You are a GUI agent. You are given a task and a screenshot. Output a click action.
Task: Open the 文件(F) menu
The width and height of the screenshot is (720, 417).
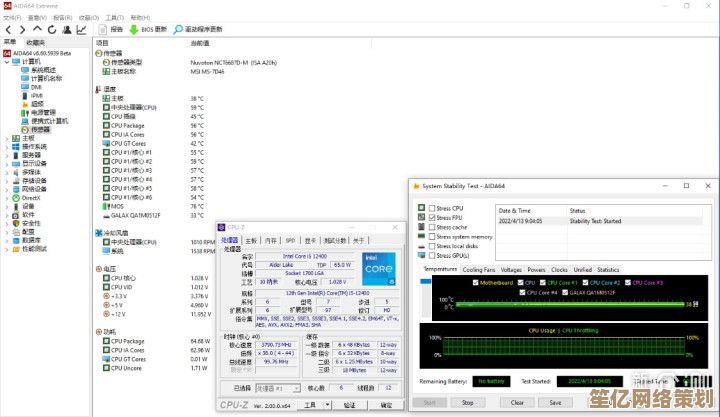tap(12, 17)
